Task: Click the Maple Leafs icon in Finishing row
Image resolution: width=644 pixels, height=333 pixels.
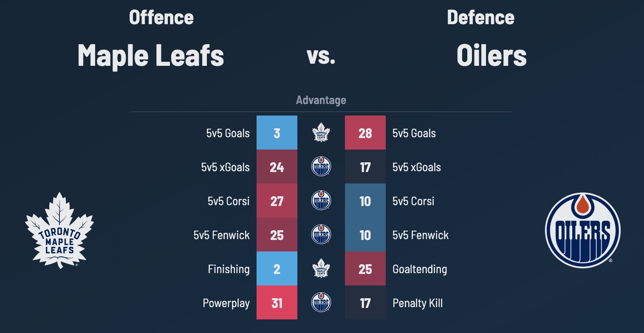Action: (321, 268)
